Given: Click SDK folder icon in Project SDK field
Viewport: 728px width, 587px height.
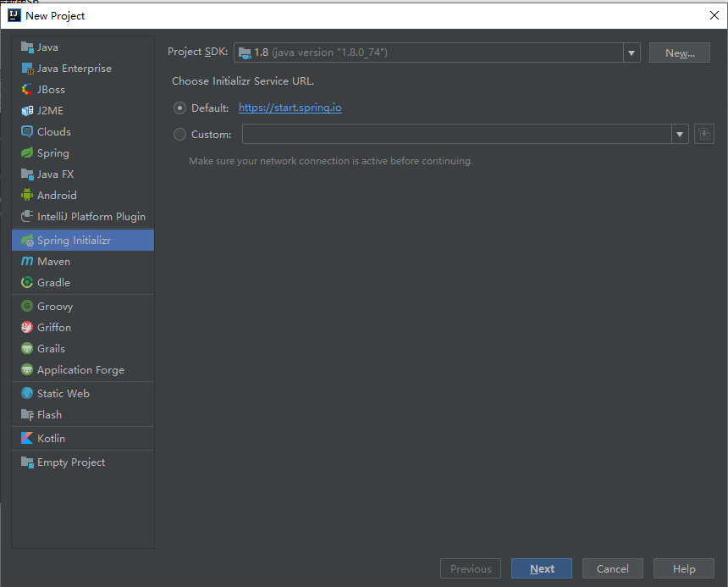Looking at the screenshot, I should click(245, 53).
